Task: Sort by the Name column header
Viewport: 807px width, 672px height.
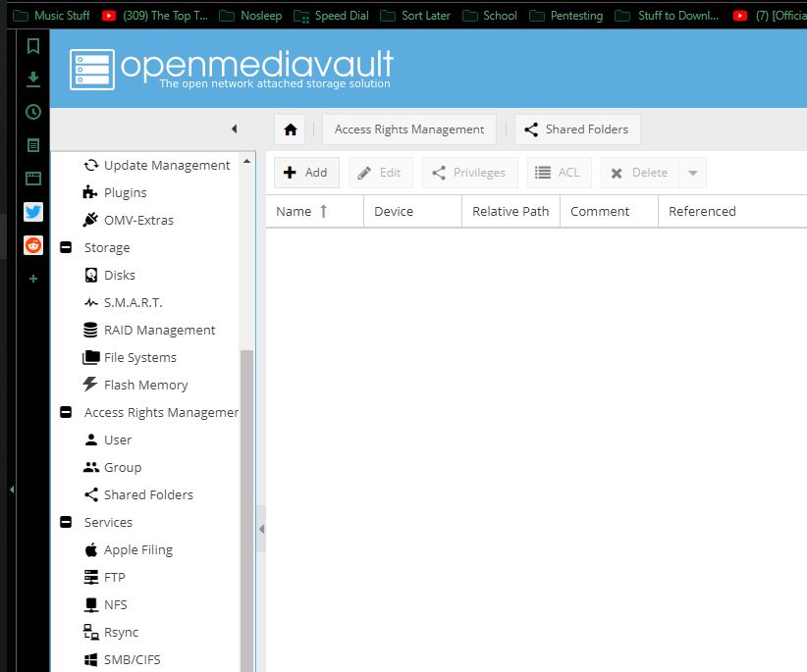Action: pos(314,211)
